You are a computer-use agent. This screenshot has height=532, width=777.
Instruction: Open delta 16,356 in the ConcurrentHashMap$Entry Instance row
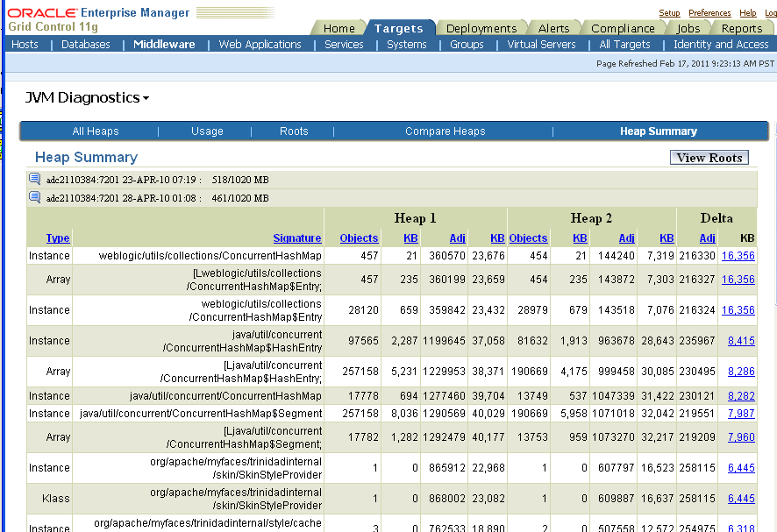point(738,310)
